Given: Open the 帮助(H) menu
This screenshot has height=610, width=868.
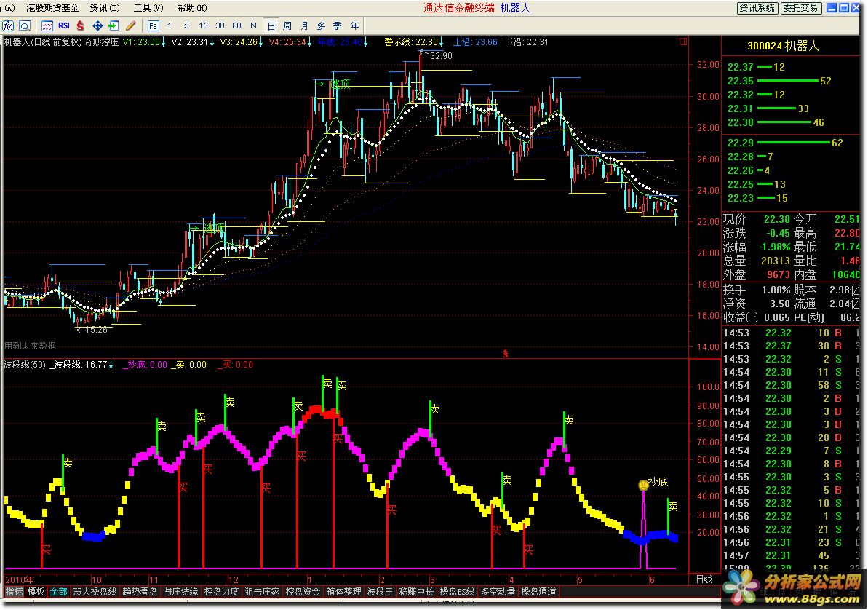Looking at the screenshot, I should [x=192, y=8].
